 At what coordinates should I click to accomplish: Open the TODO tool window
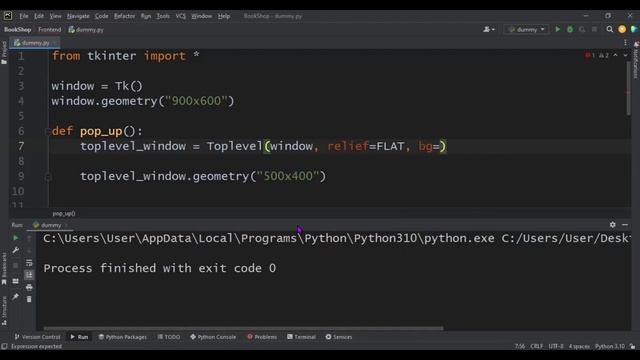click(x=169, y=337)
